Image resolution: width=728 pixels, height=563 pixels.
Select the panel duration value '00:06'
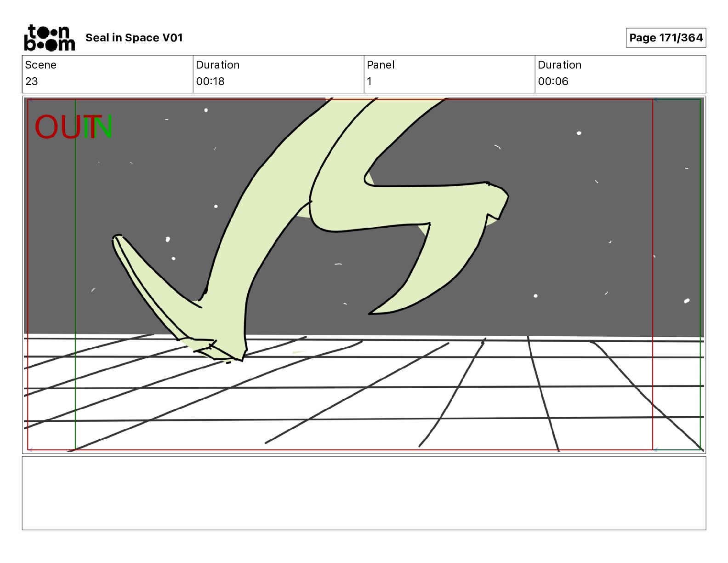[x=553, y=81]
